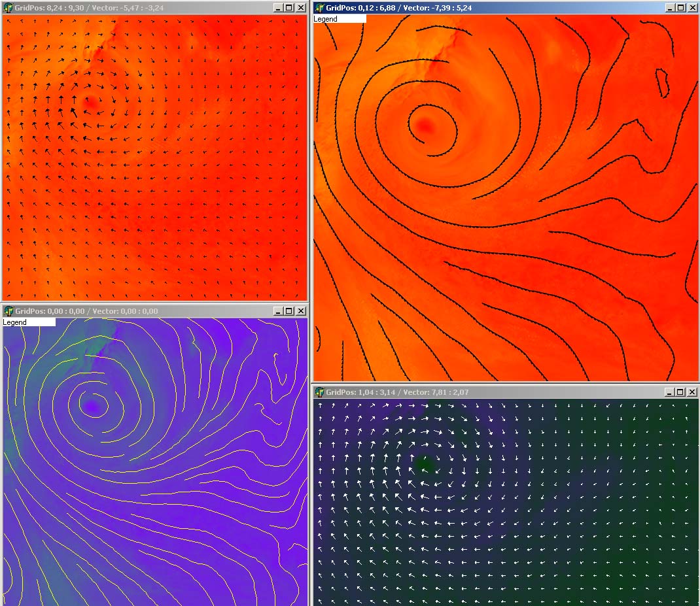Minimize the GridPos 0,12 streamline window
This screenshot has height=606, width=700.
pos(669,8)
